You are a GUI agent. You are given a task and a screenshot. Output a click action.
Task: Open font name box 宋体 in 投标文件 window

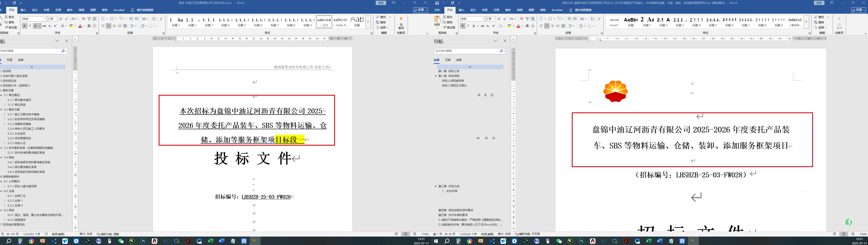coord(34,19)
